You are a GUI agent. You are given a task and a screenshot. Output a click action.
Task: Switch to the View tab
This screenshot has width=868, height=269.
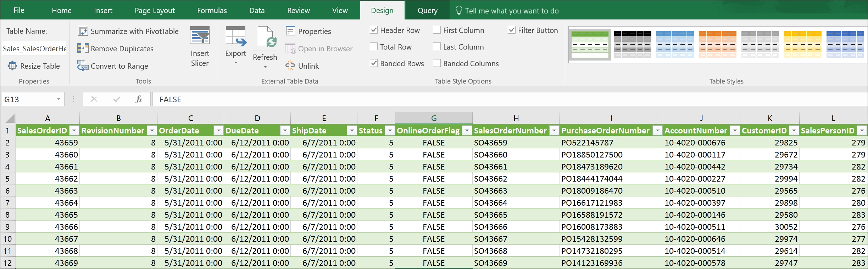coord(340,11)
